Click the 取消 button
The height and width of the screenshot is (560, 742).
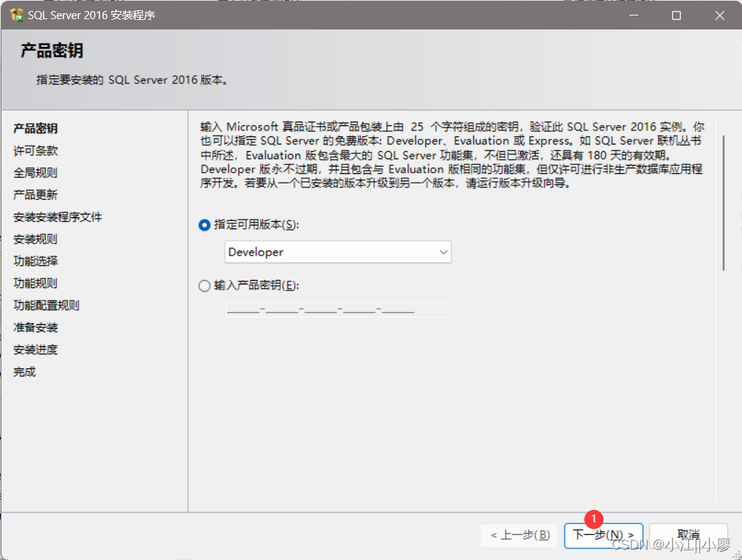pos(687,536)
